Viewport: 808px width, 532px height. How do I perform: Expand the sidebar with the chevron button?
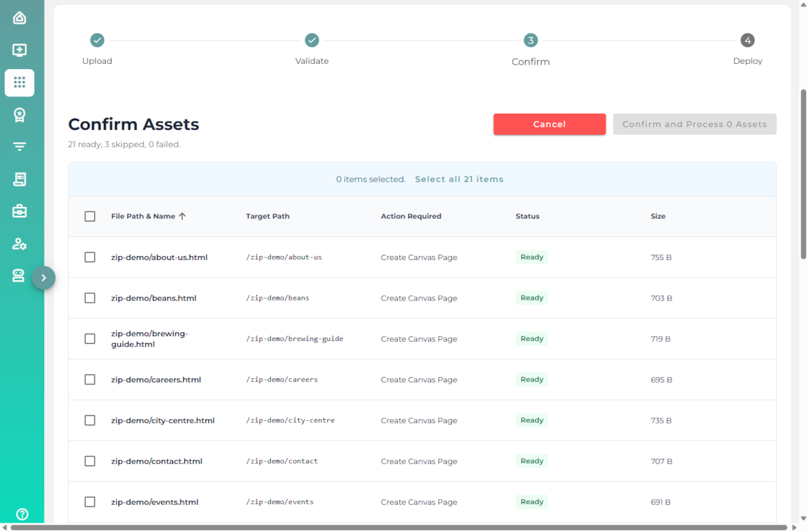click(43, 278)
